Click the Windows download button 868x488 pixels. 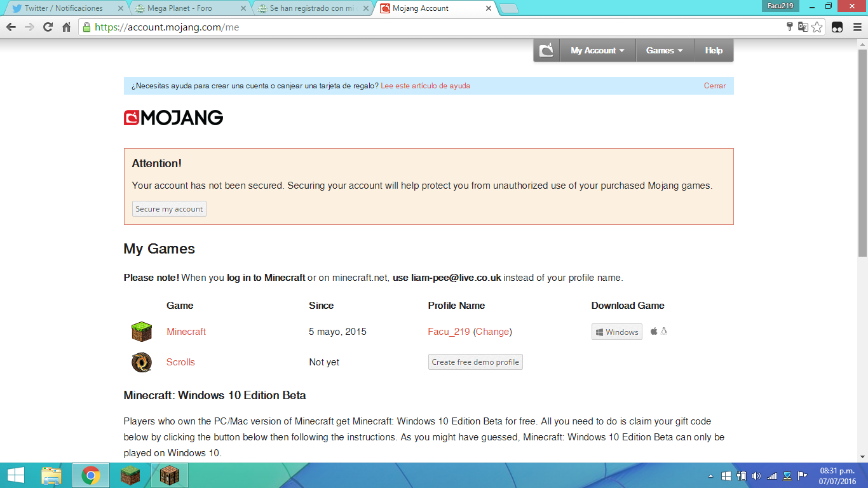(617, 332)
